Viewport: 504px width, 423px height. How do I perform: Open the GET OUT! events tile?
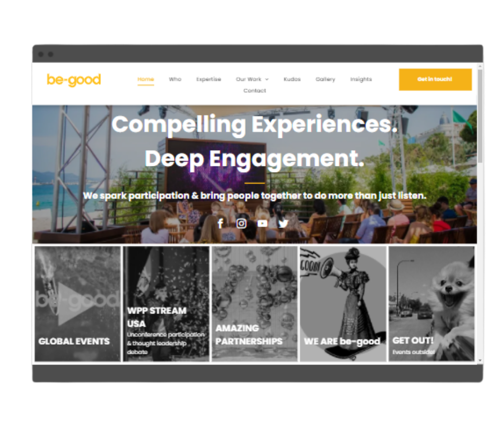(x=432, y=304)
